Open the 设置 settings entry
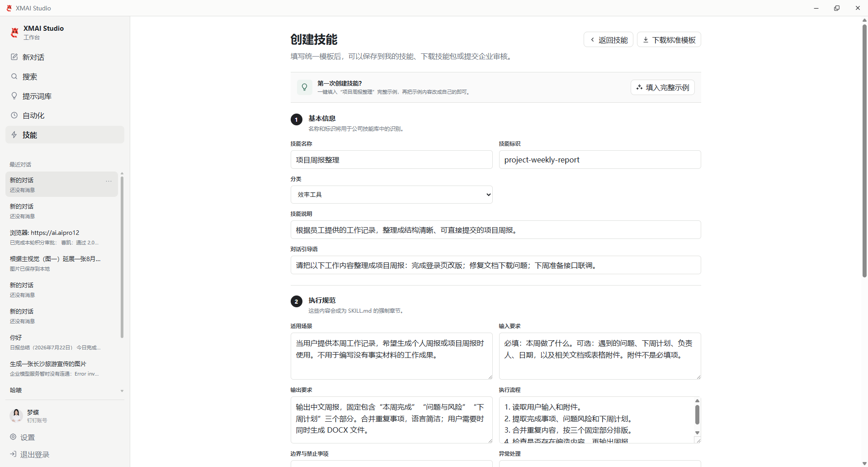The width and height of the screenshot is (868, 467). (x=65, y=437)
